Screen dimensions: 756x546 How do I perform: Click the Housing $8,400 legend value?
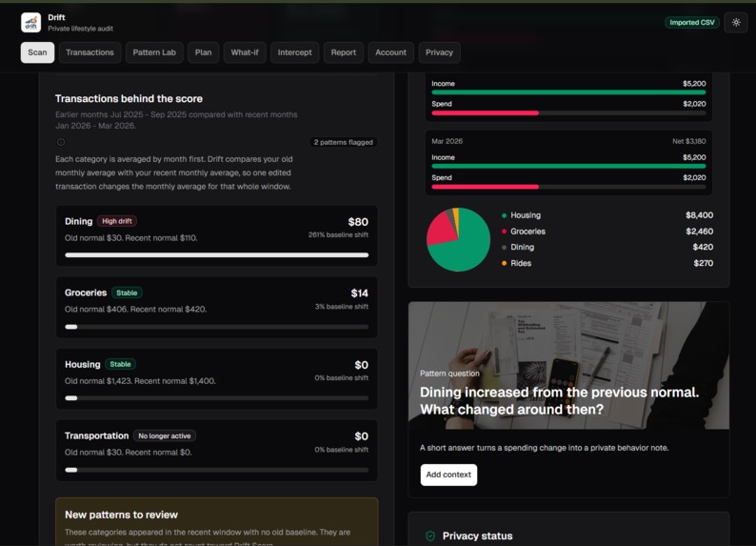point(699,215)
